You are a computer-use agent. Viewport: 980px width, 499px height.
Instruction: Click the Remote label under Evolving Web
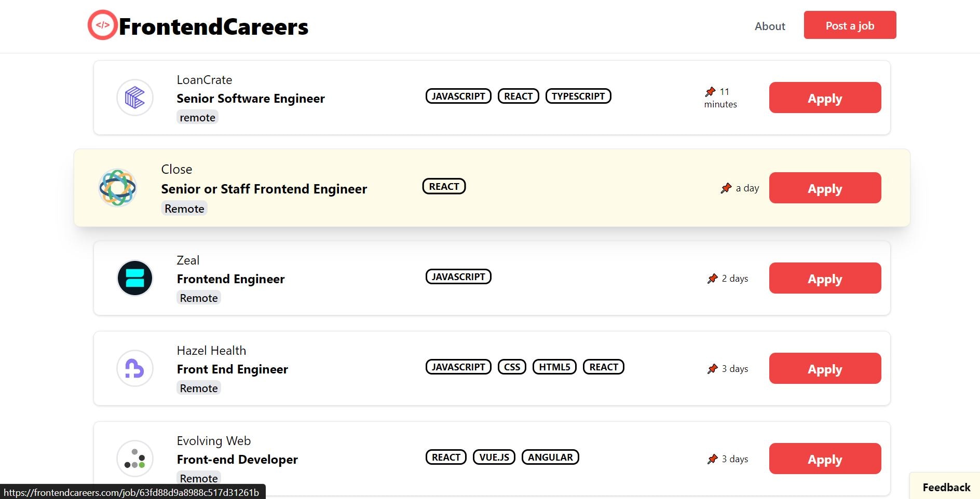point(199,478)
